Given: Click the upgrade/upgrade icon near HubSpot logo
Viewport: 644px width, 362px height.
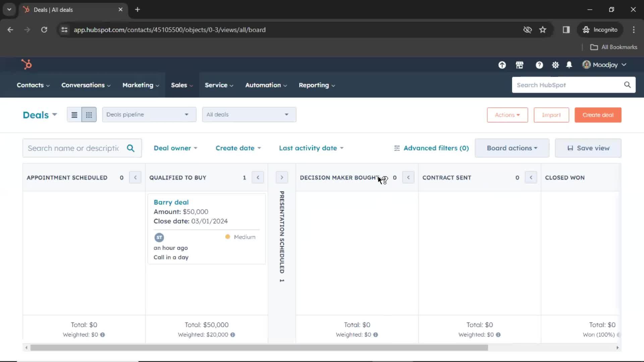Looking at the screenshot, I should pos(502,65).
